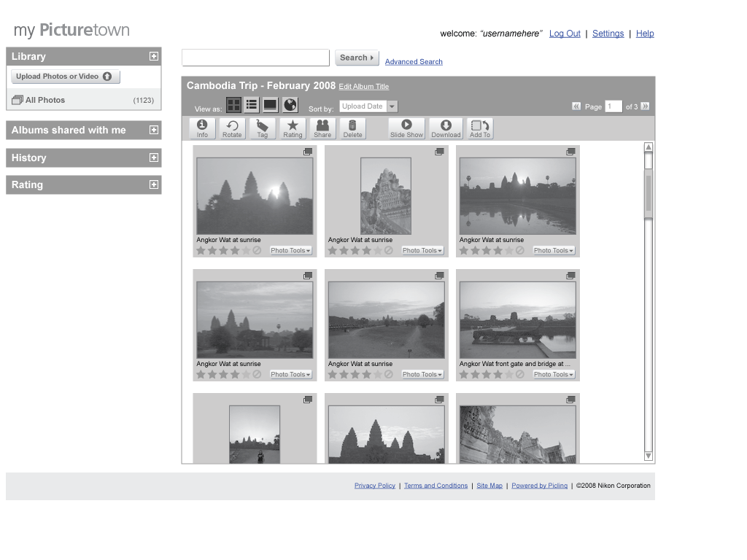Switch to thumbnail grid view
The width and height of the screenshot is (747, 560).
coord(233,106)
